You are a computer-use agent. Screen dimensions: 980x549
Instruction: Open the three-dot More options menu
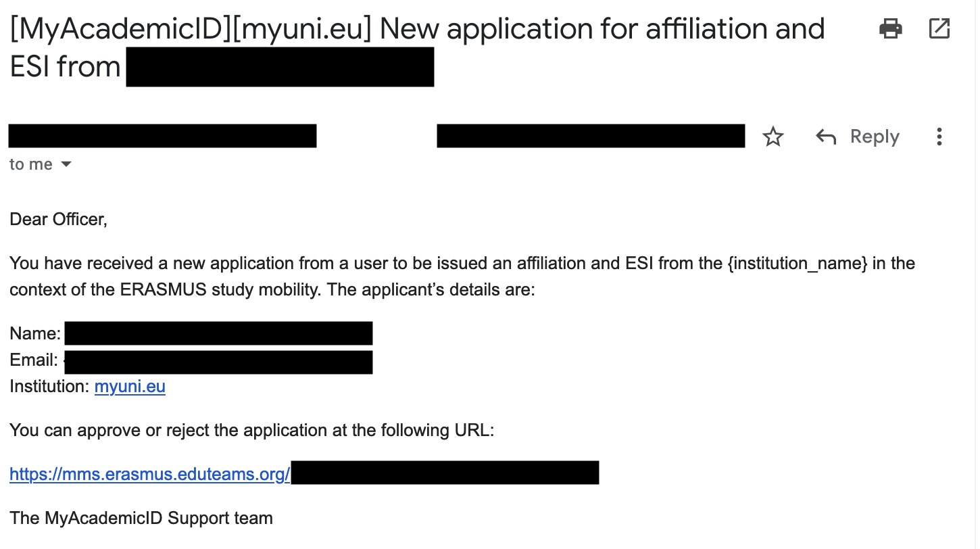click(939, 137)
